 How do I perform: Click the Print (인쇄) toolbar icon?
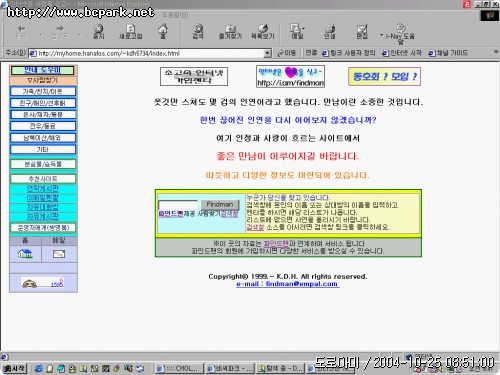pyautogui.click(x=330, y=32)
